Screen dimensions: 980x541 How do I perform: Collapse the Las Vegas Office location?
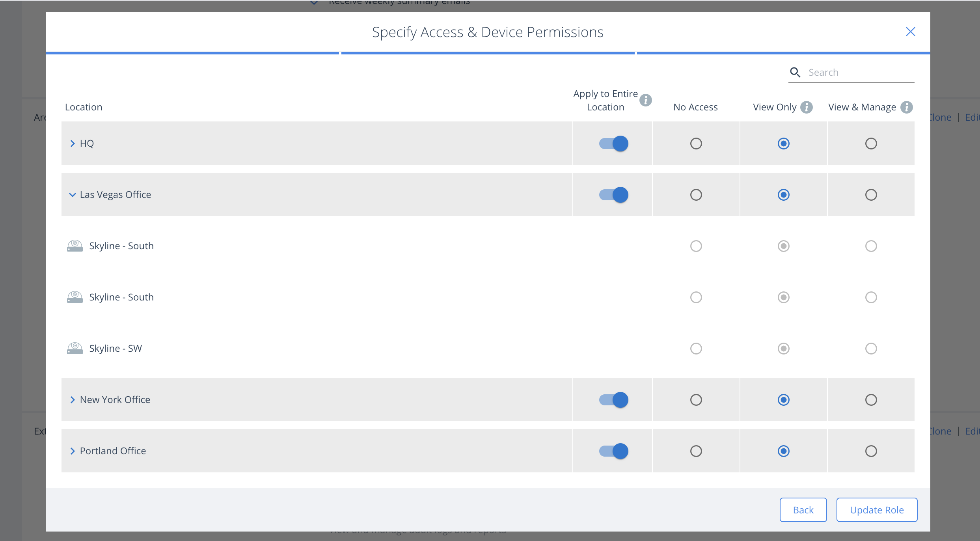(x=72, y=194)
